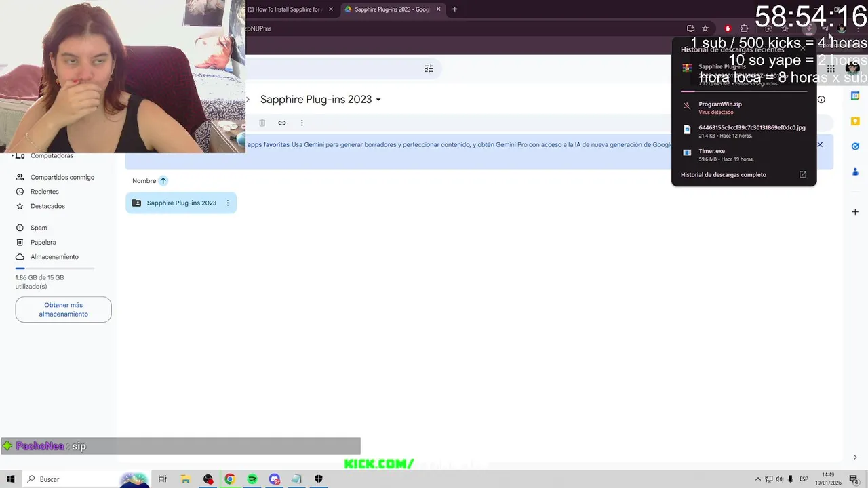Open Windows Security shield on the taskbar
The image size is (868, 488).
(319, 479)
